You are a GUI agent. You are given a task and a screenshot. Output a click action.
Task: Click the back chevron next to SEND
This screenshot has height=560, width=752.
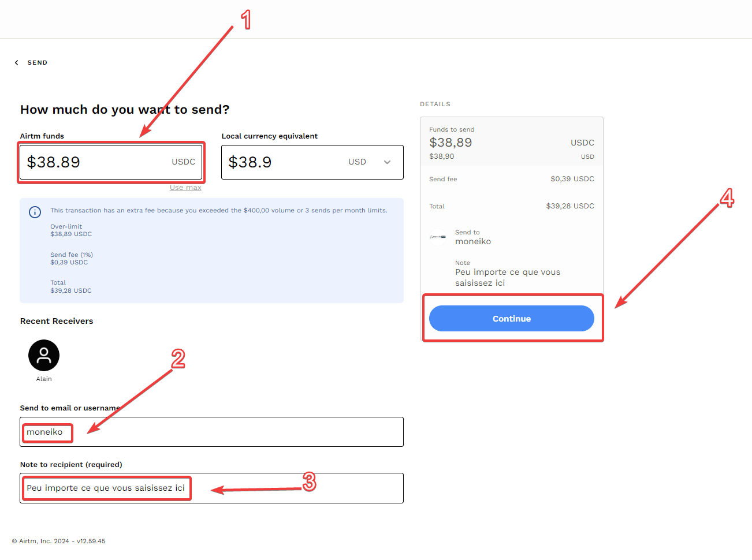16,62
